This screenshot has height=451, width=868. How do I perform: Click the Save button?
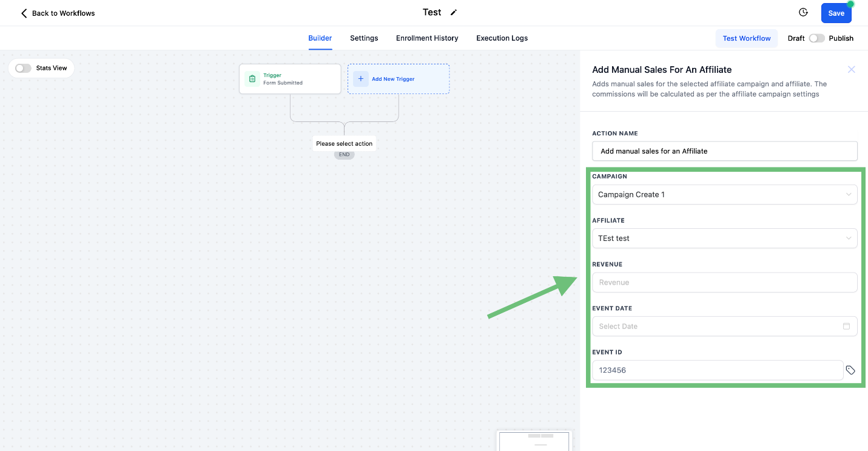click(836, 13)
